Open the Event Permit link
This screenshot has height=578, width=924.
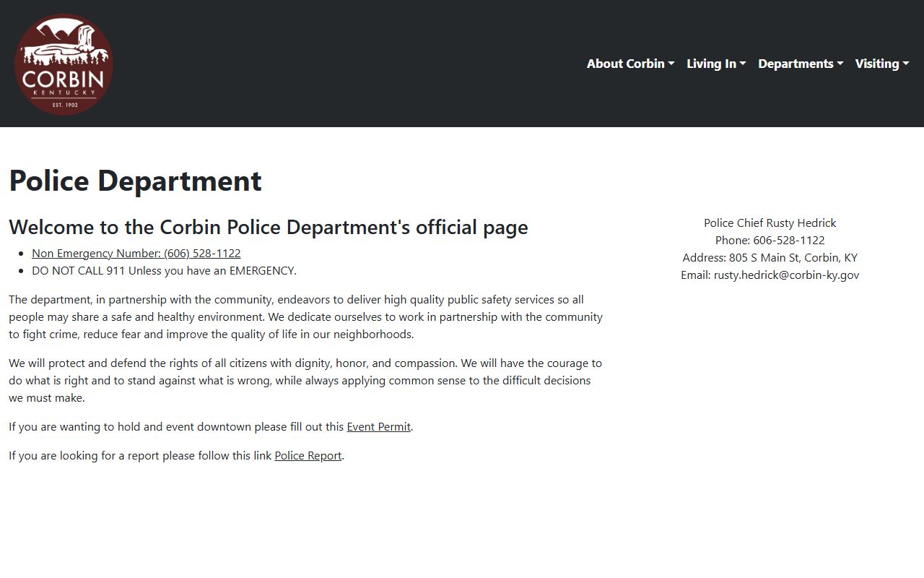tap(379, 426)
